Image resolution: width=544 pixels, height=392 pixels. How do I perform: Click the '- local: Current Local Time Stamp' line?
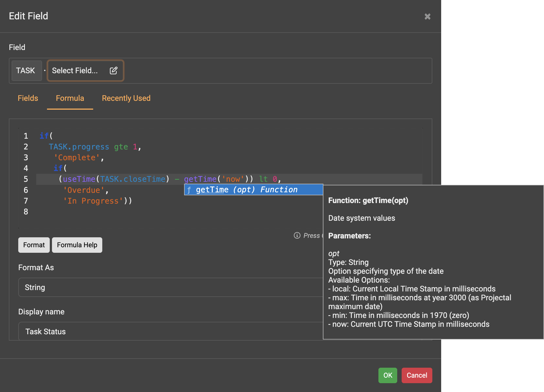(412, 289)
